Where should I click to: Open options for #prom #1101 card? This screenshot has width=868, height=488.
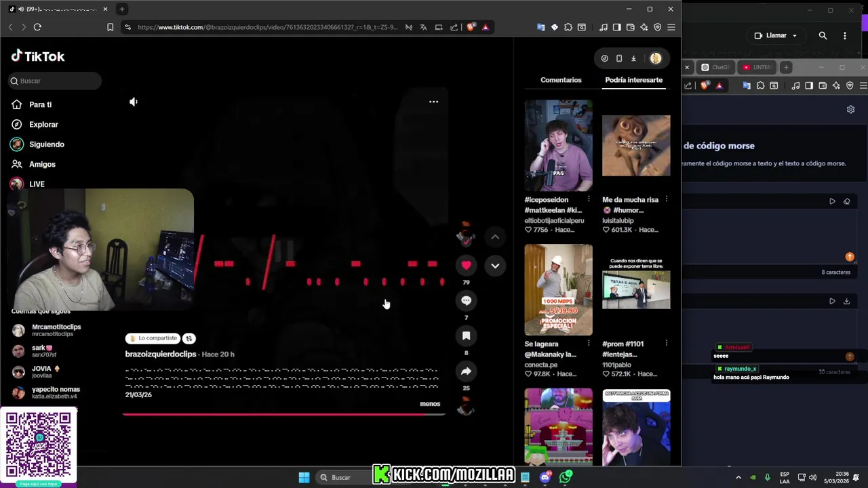pyautogui.click(x=667, y=344)
